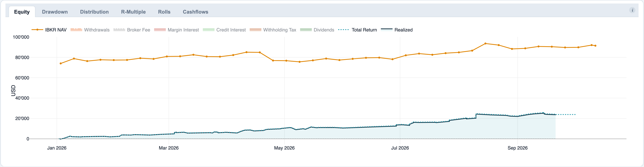Switch to the Drawdown tab
The image size is (644, 167).
click(x=55, y=12)
